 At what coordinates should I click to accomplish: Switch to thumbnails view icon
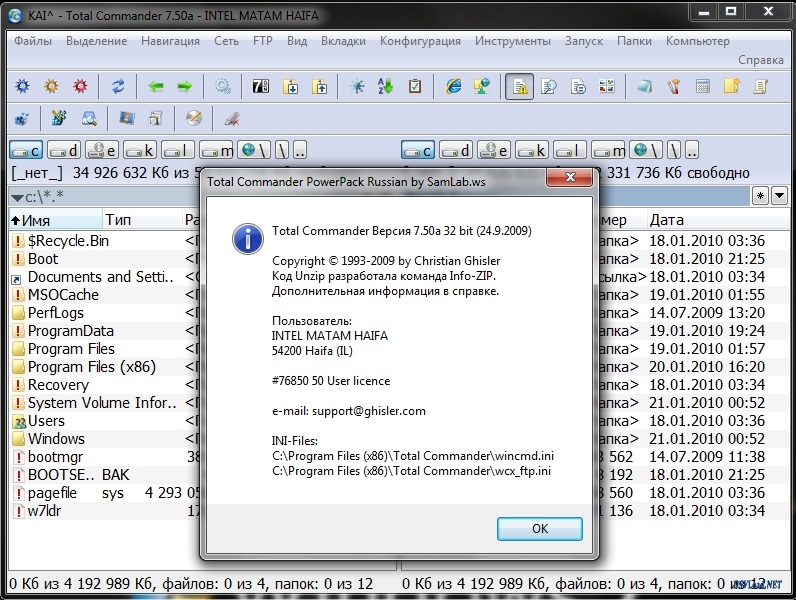(607, 86)
